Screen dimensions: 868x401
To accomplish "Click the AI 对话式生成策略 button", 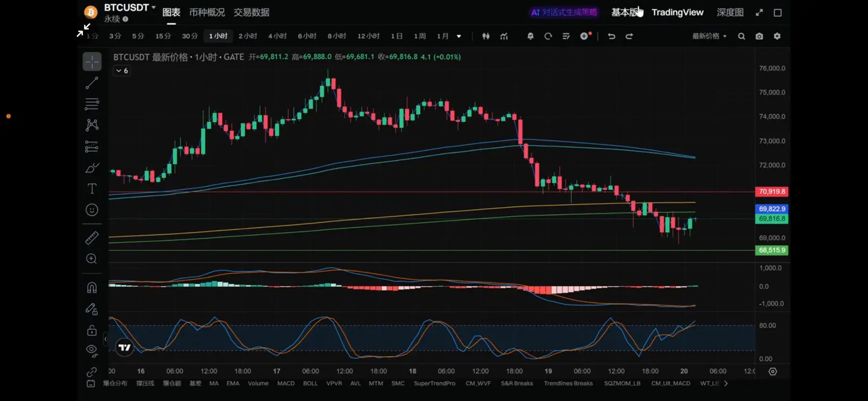I will pos(564,13).
